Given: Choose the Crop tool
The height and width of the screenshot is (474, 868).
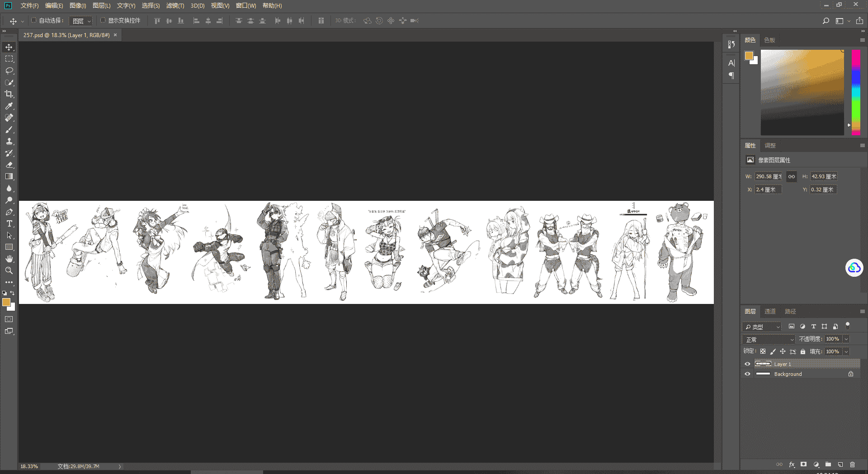Looking at the screenshot, I should click(9, 94).
